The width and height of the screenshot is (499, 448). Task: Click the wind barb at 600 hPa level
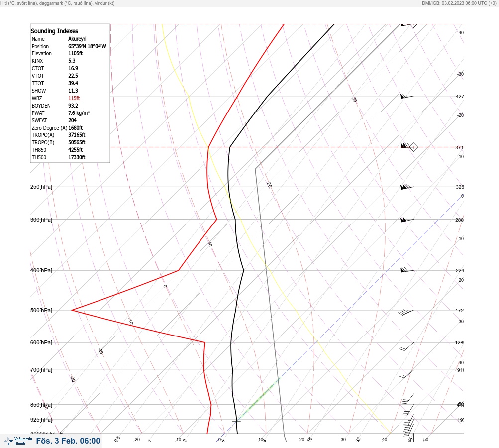(x=407, y=347)
